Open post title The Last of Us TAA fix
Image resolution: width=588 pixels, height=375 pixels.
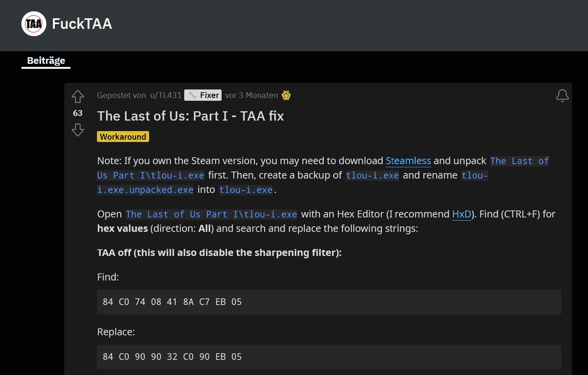[x=190, y=116]
